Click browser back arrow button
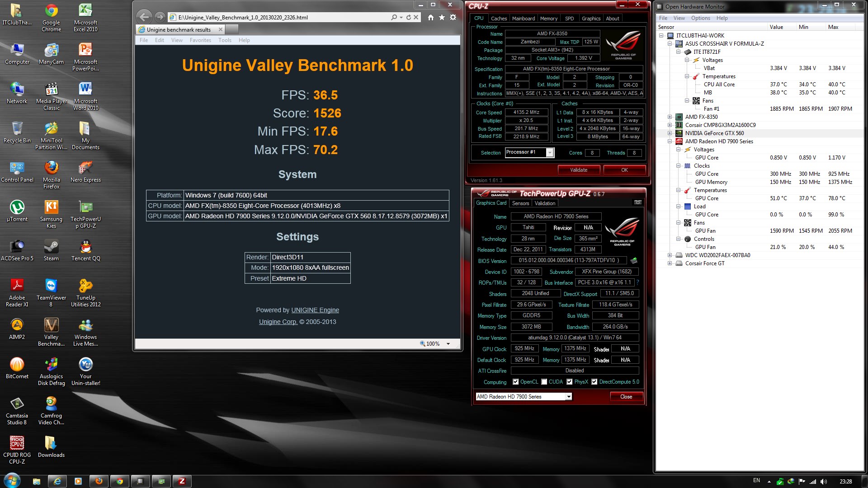The image size is (868, 488). [144, 17]
